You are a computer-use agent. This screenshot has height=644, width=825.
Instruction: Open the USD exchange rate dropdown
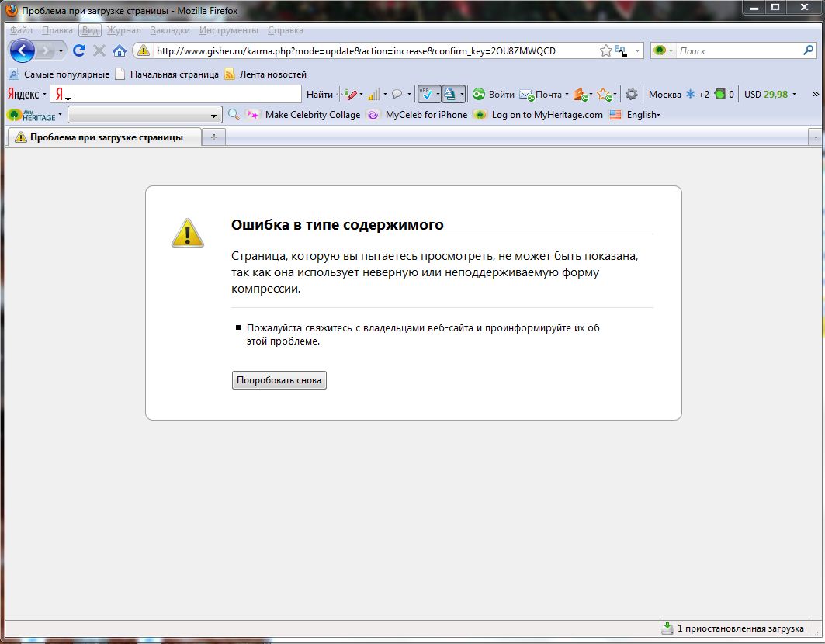(x=794, y=95)
